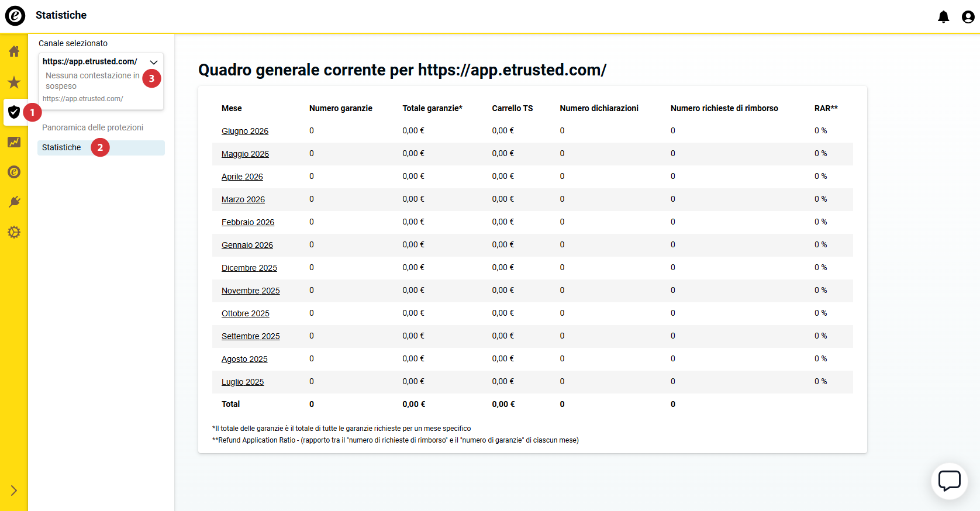Click Numero richieste di rimborso header
980x511 pixels.
coord(724,108)
